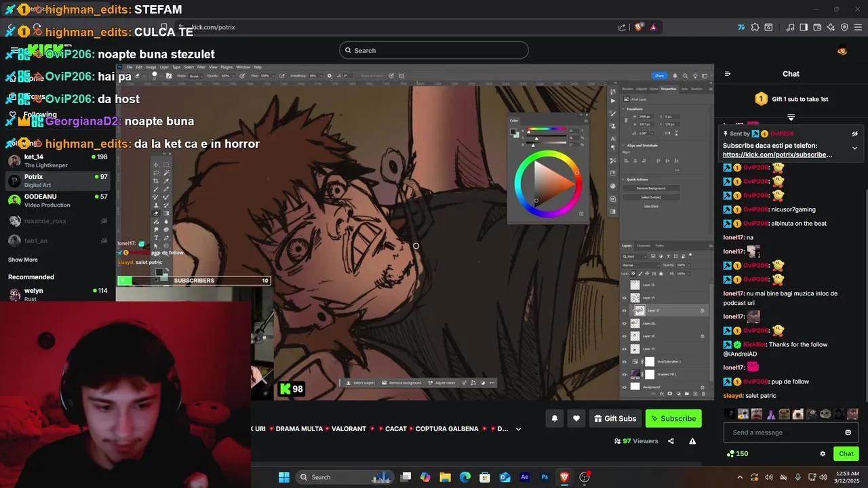Viewport: 868px width, 488px height.
Task: Create a new group folder icon
Action: click(x=687, y=393)
